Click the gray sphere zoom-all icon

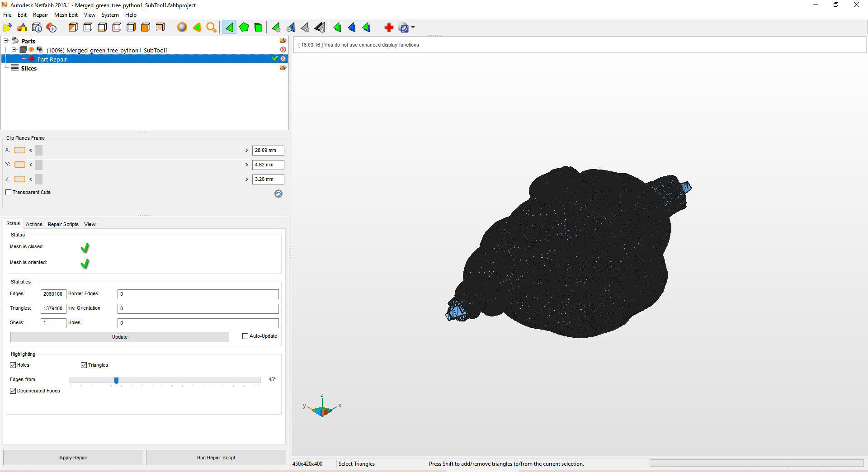(x=182, y=28)
